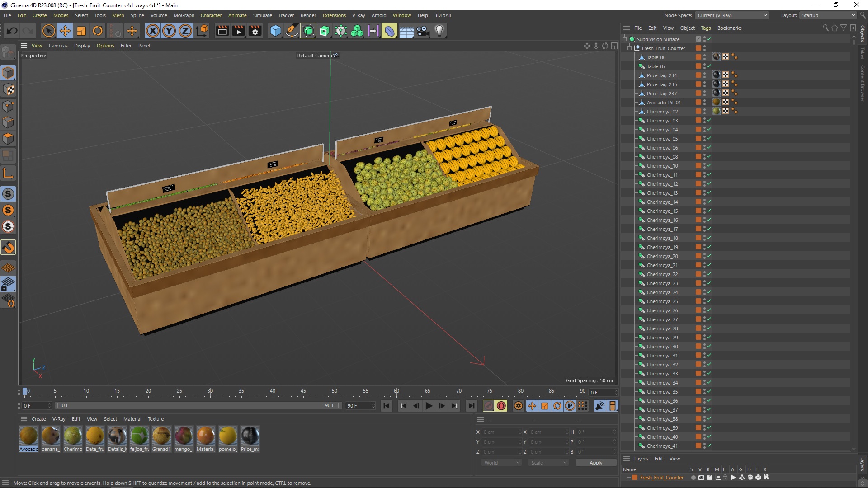Toggle Y axis lock

pos(169,31)
